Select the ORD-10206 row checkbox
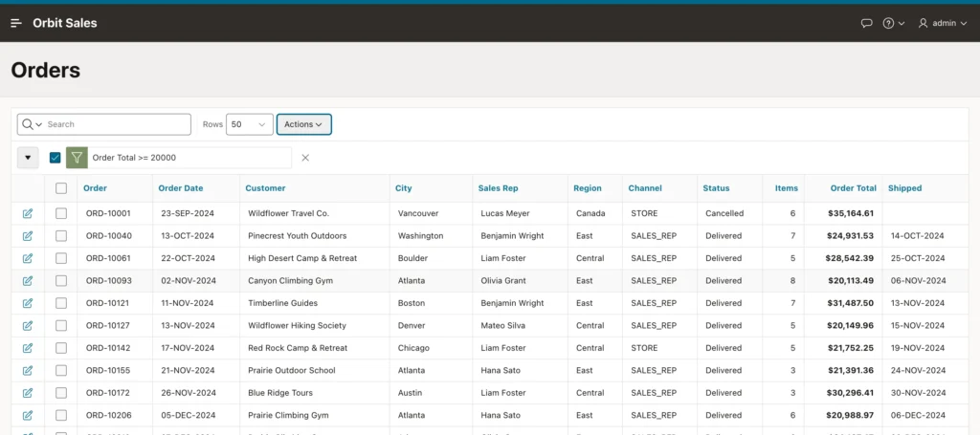This screenshot has height=435, width=980. click(60, 416)
